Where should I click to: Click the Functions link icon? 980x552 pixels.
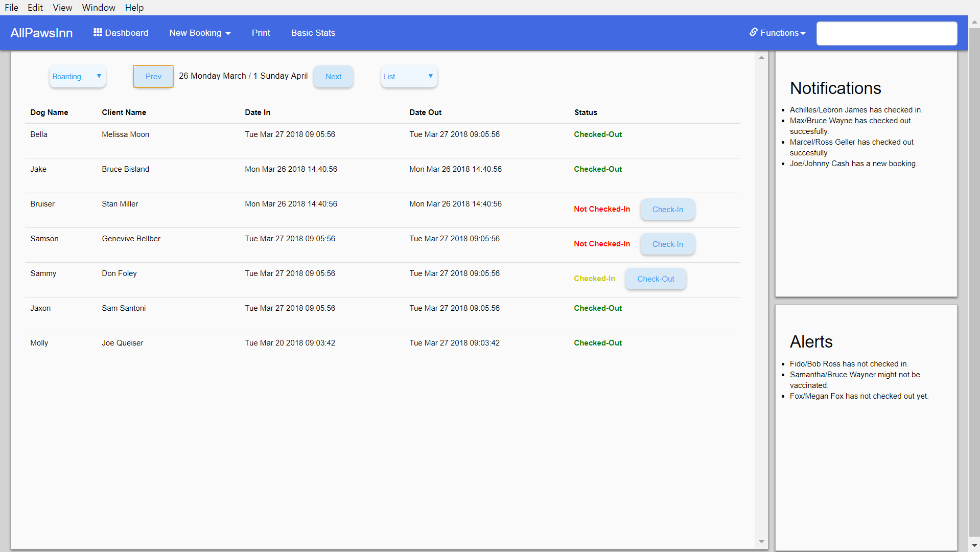(753, 32)
